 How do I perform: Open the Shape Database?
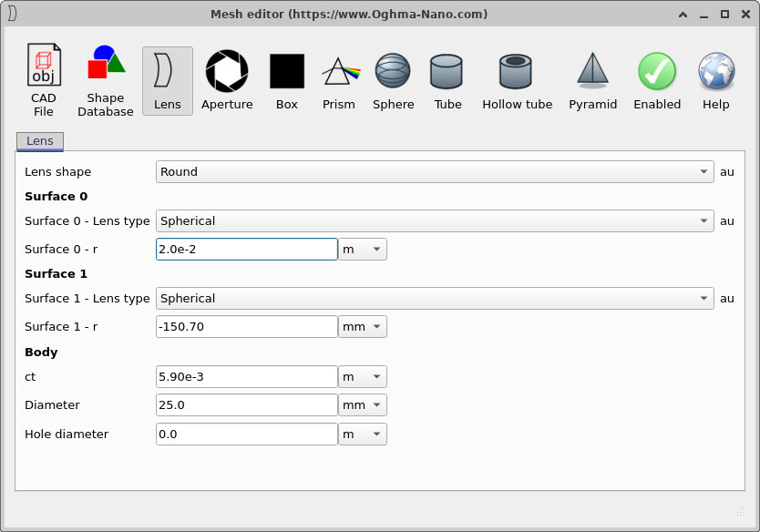tap(104, 79)
